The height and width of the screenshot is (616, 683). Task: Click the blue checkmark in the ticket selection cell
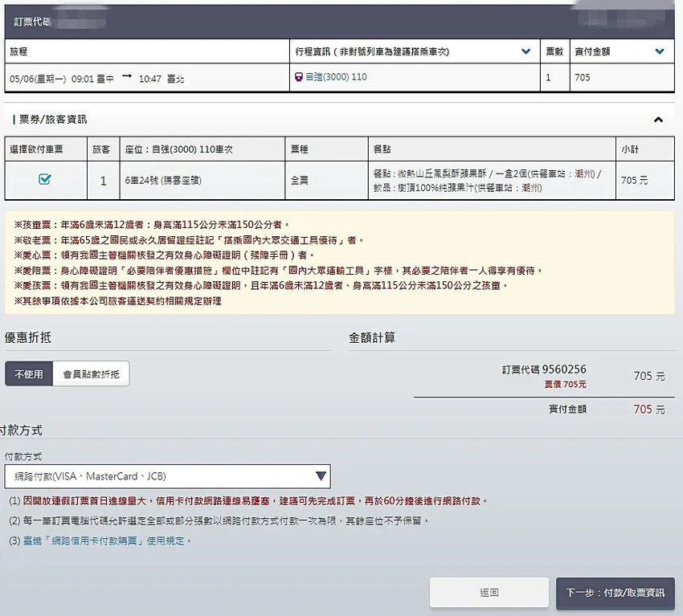tap(44, 180)
